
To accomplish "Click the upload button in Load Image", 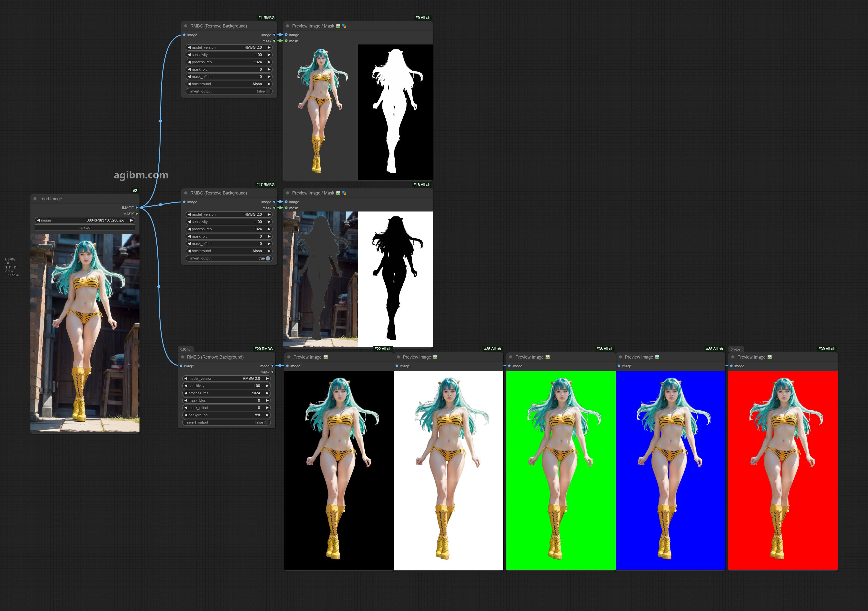I will click(85, 228).
